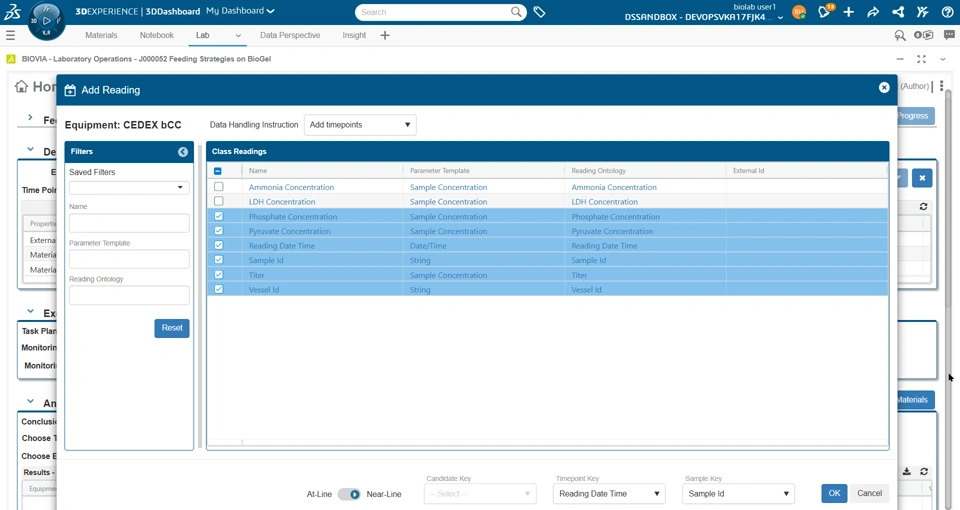Click the top search box
960x510 pixels.
pyautogui.click(x=441, y=12)
